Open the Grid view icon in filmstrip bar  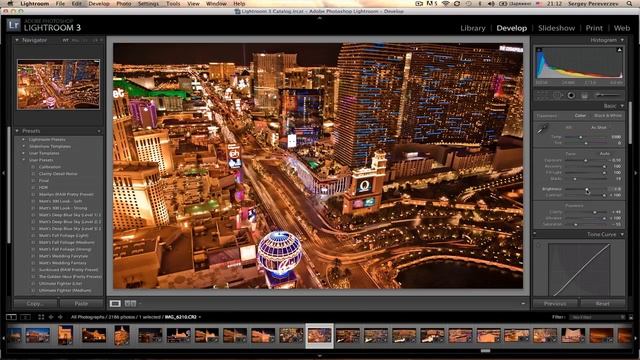pyautogui.click(x=41, y=317)
